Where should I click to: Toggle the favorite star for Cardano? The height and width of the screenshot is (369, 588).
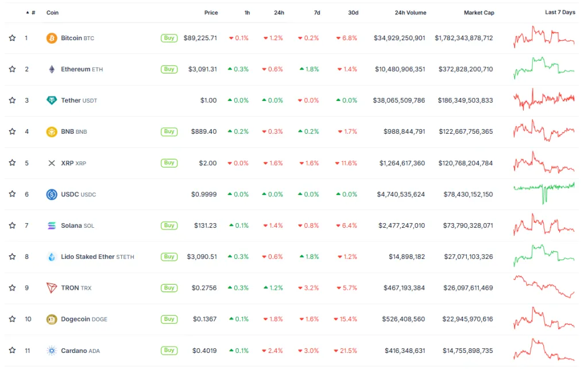(12, 350)
